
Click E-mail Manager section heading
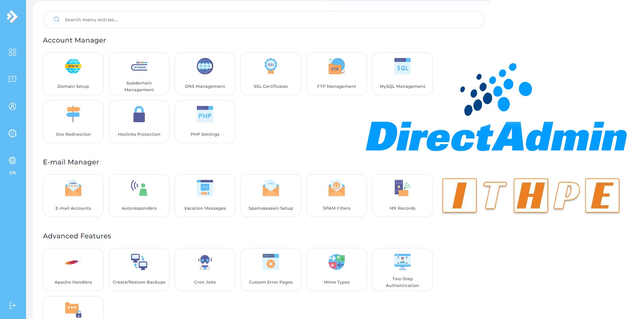(71, 162)
